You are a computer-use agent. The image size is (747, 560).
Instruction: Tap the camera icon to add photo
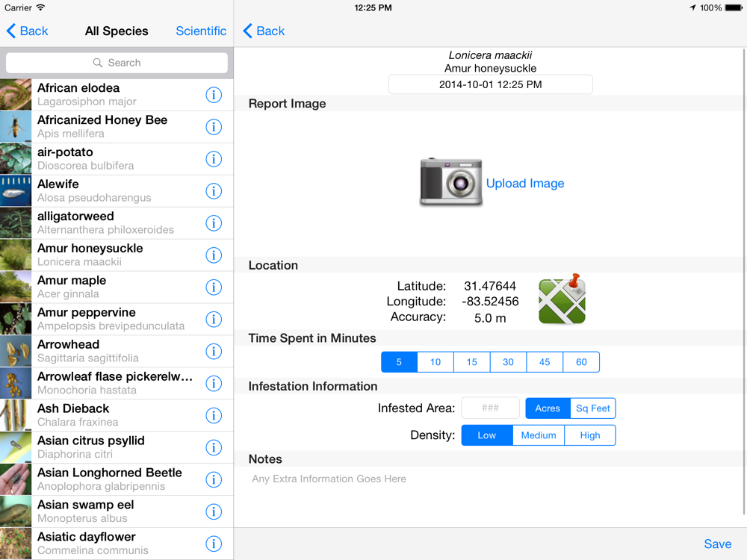click(450, 182)
